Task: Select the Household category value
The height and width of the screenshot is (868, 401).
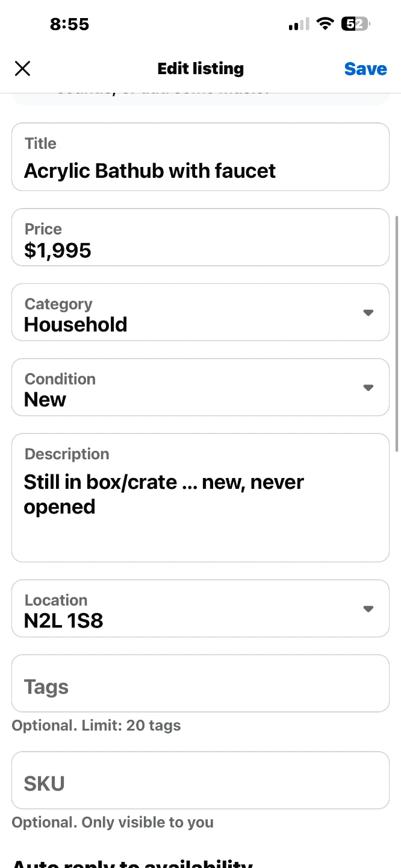Action: click(x=76, y=325)
